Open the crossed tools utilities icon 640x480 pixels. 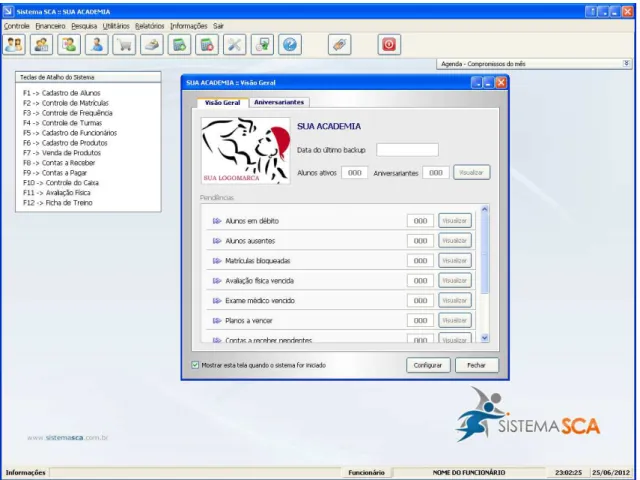point(234,44)
